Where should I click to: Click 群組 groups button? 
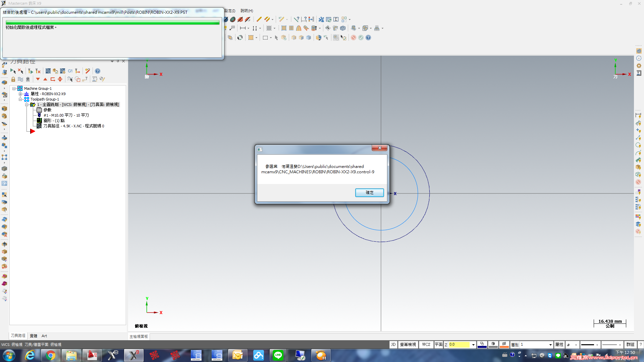click(x=630, y=345)
